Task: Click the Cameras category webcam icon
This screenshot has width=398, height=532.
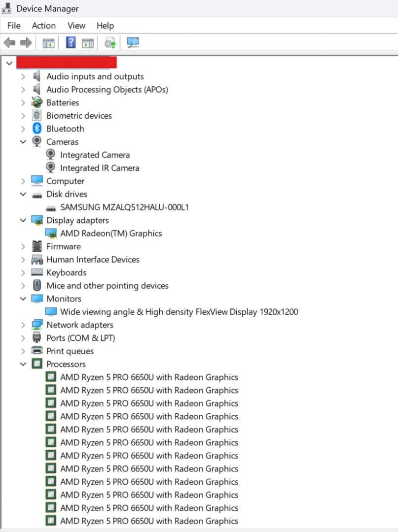Action: click(x=36, y=141)
